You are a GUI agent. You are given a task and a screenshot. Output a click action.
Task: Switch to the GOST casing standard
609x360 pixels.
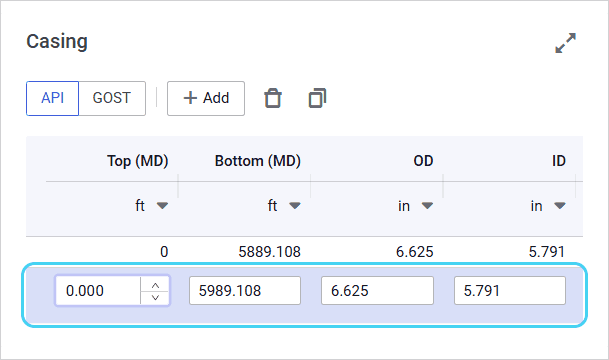[x=112, y=98]
